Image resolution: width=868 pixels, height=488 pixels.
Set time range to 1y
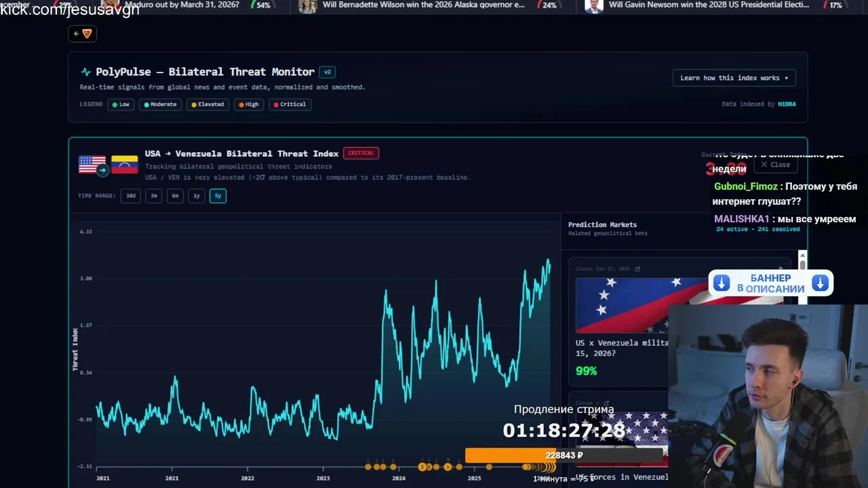click(x=197, y=196)
